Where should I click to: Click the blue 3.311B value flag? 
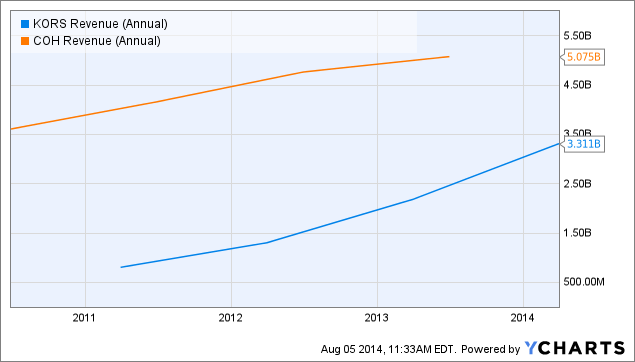(x=583, y=144)
